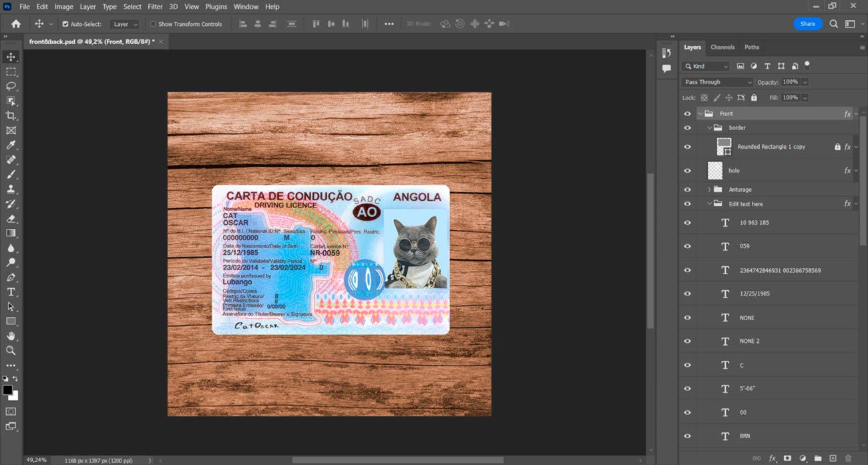Switch to the Channels tab

722,47
